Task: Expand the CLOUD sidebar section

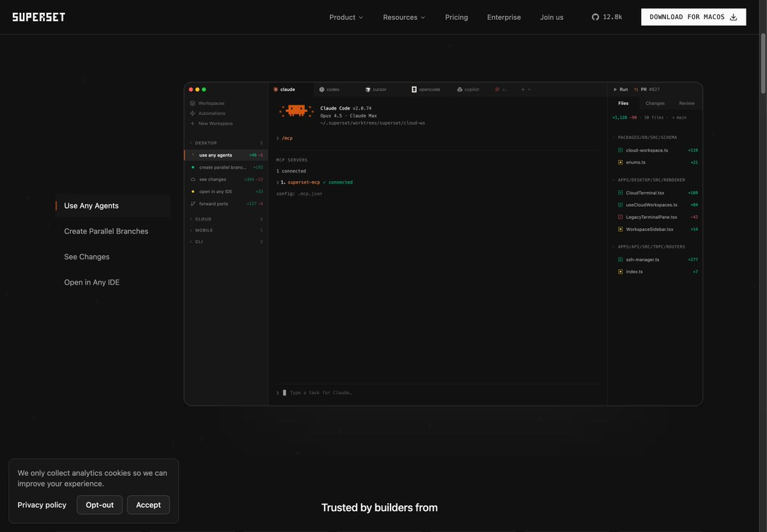Action: click(226, 219)
